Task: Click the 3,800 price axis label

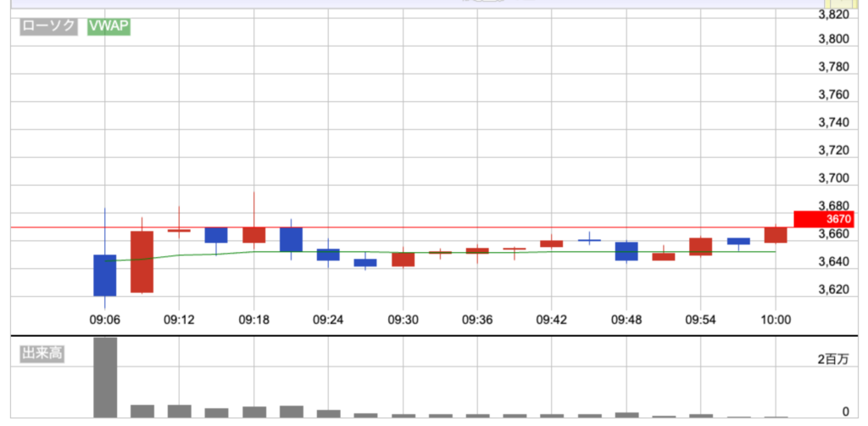Action: (833, 39)
